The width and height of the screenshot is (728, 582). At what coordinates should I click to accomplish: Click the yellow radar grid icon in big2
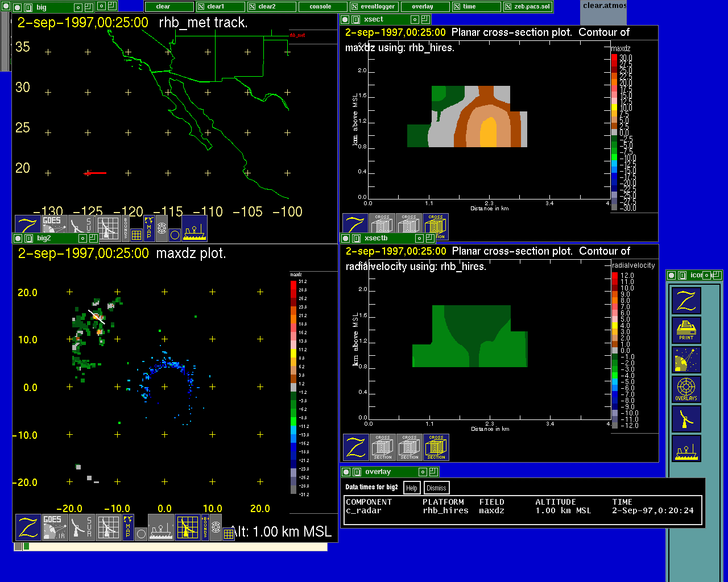188,527
